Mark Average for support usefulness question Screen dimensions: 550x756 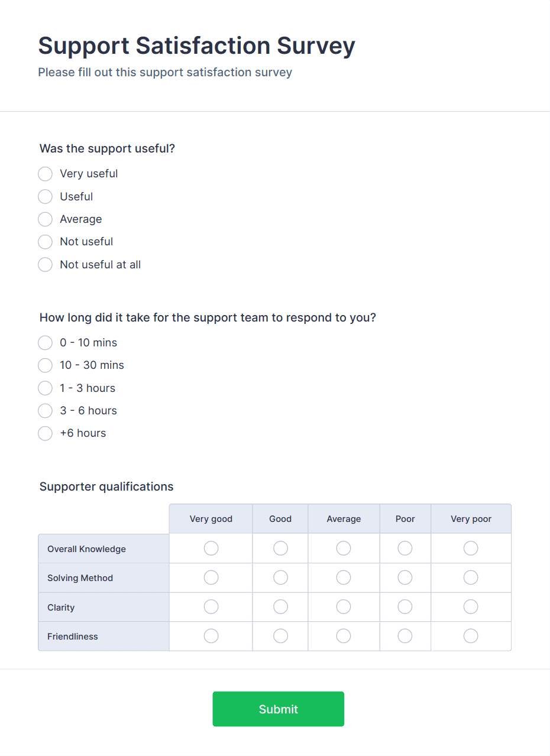45,219
